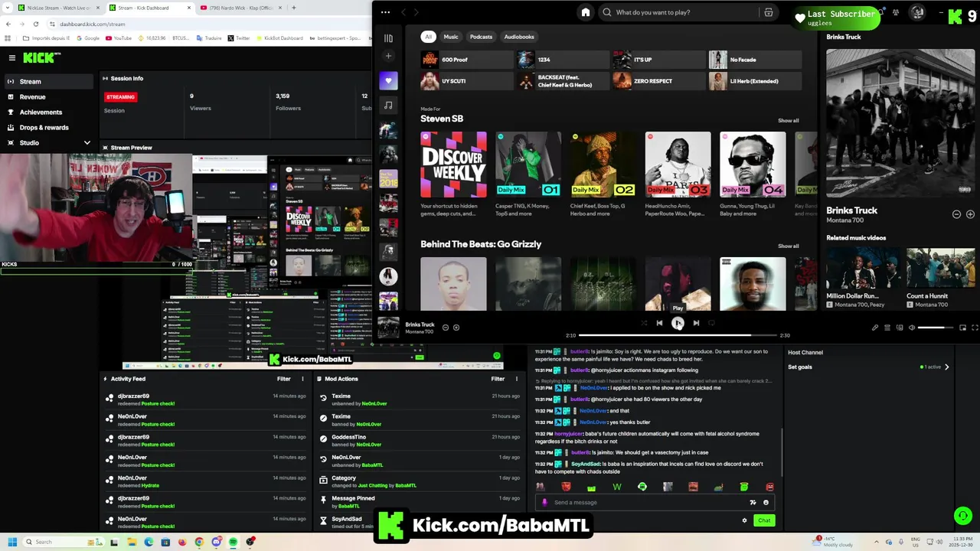Image resolution: width=980 pixels, height=551 pixels.
Task: Click the plus create icon in Spotify sidebar
Action: [x=388, y=56]
